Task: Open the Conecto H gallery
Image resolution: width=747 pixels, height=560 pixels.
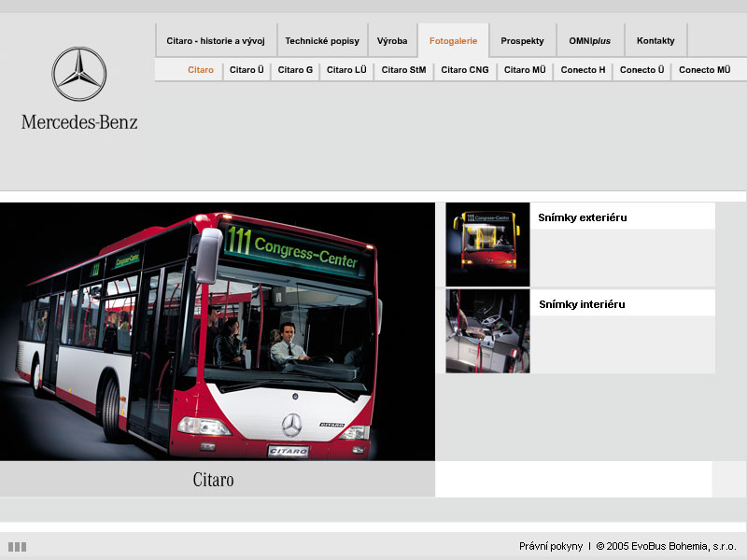Action: coord(583,70)
